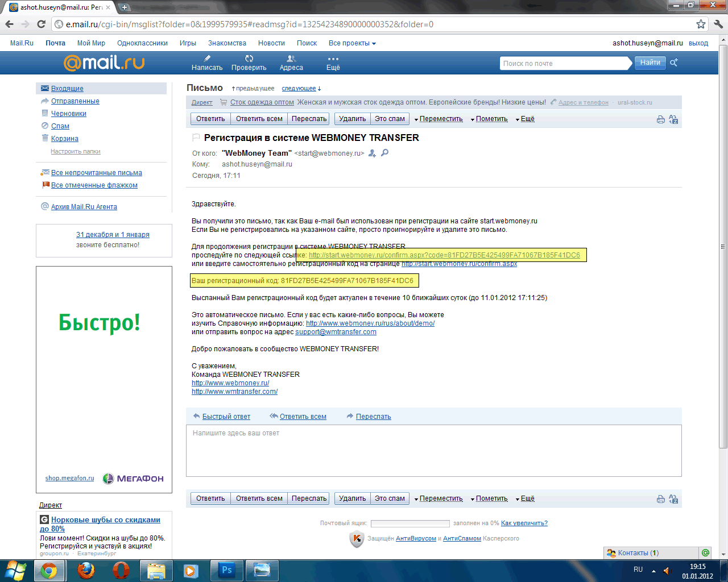The width and height of the screenshot is (728, 582).
Task: Open bottom Ещё actions dropdown
Action: 525,498
